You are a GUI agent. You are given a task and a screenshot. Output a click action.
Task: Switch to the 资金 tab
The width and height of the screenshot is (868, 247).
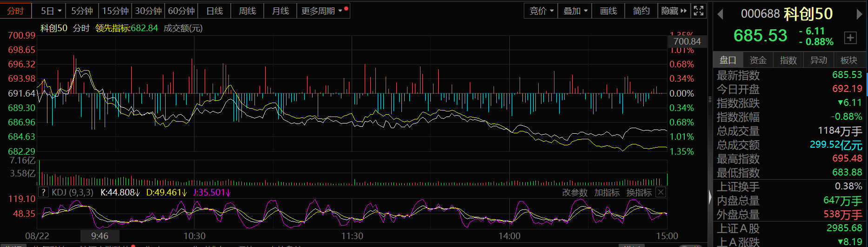(x=758, y=60)
